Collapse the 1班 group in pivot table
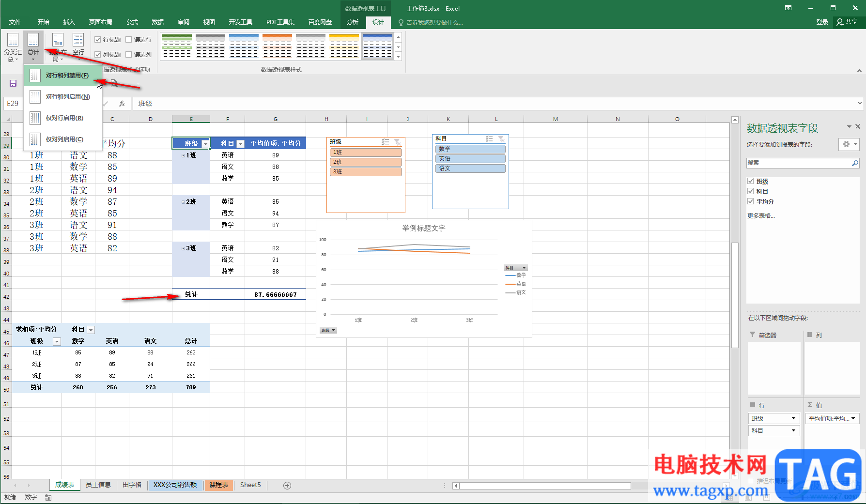The image size is (866, 504). click(x=183, y=155)
